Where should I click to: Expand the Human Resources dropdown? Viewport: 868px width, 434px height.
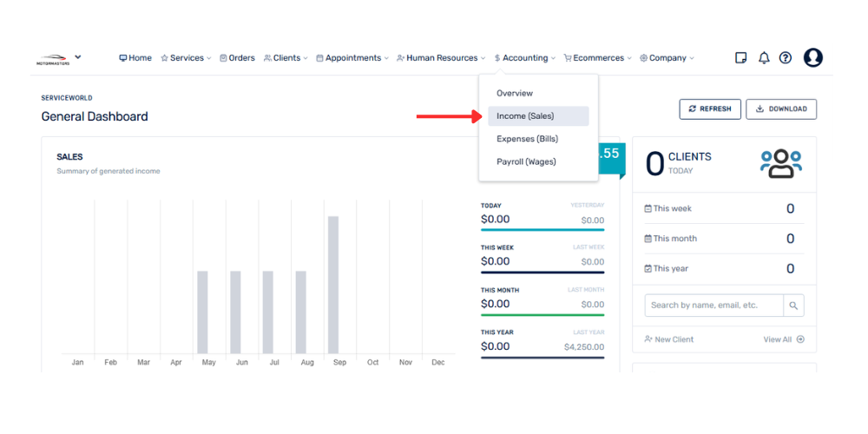(441, 58)
